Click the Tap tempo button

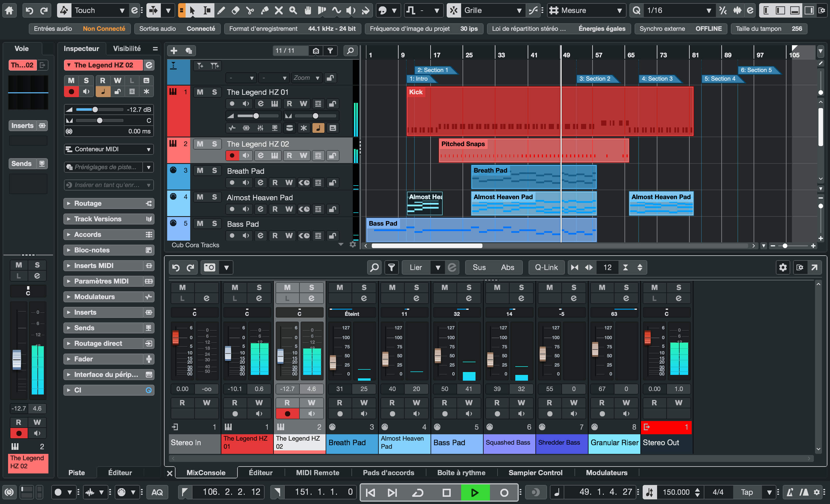click(746, 492)
